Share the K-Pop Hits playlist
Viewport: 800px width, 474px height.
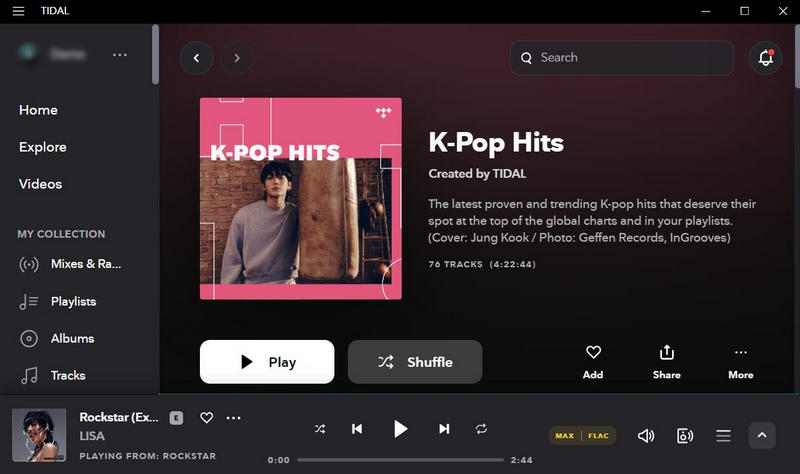click(x=667, y=362)
